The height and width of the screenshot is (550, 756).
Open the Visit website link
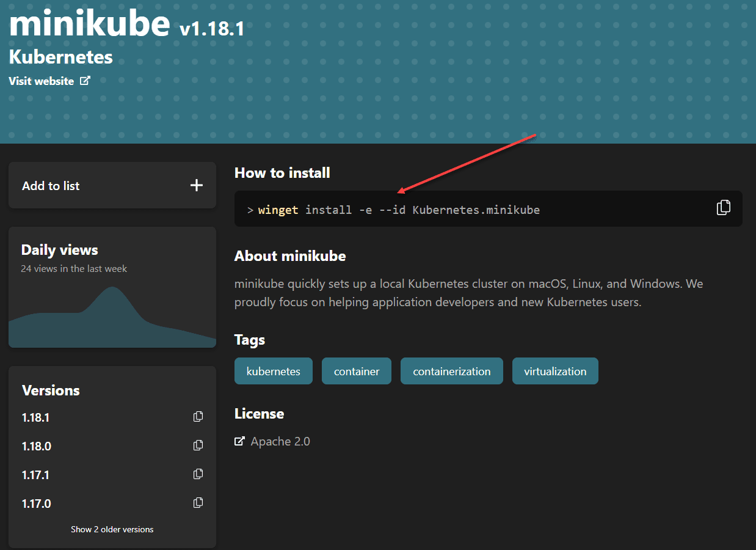42,81
